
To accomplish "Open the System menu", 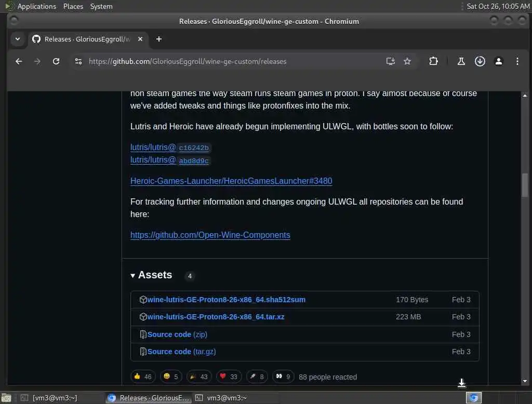I will point(101,6).
